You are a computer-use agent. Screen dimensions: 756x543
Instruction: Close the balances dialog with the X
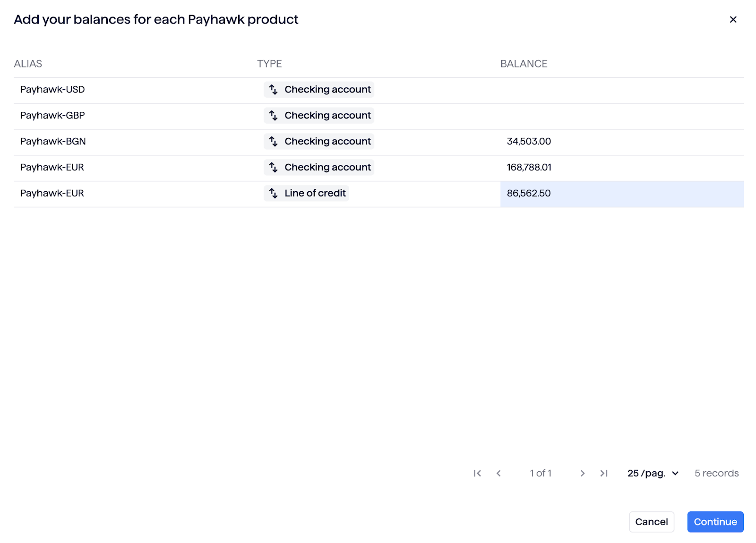[733, 19]
